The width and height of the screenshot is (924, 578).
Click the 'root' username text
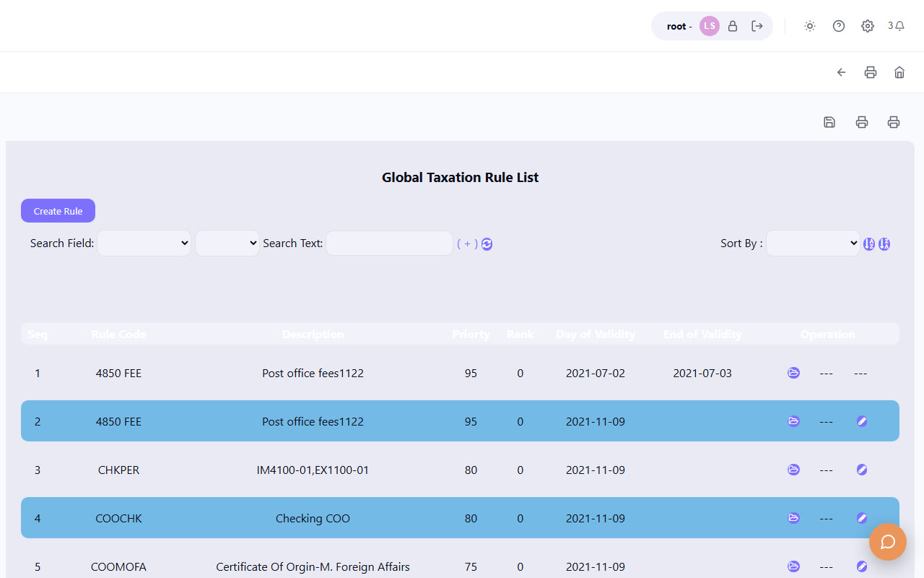click(x=676, y=27)
